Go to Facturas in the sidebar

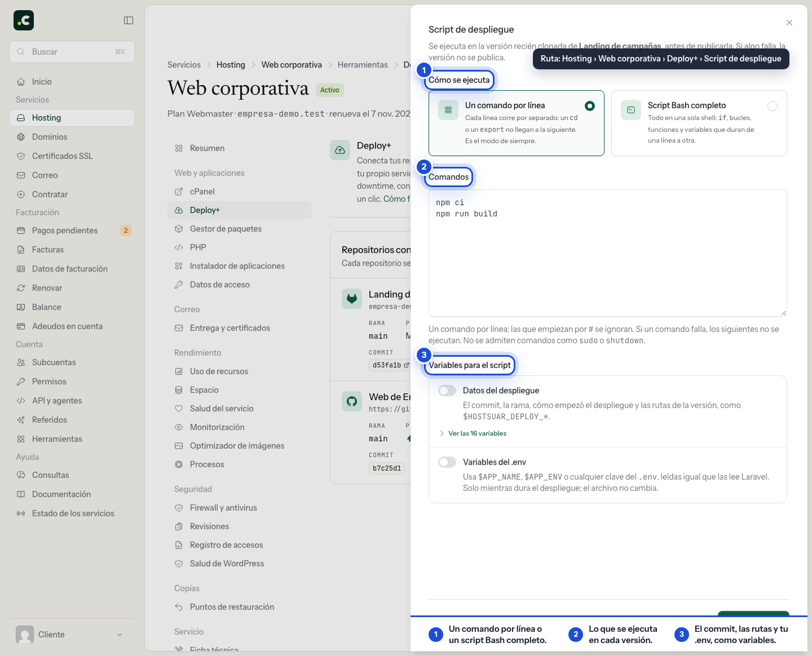(x=72, y=250)
